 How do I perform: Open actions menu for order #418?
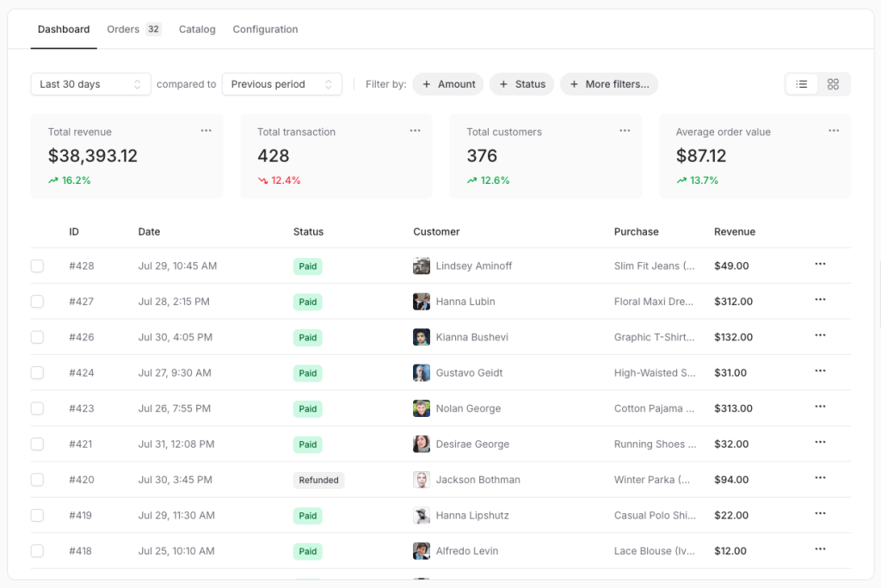click(819, 550)
